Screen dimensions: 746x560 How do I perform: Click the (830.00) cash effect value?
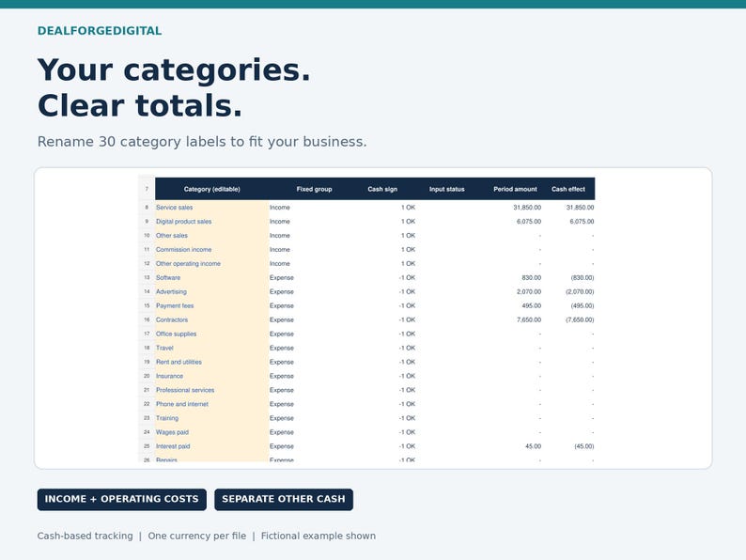point(583,277)
